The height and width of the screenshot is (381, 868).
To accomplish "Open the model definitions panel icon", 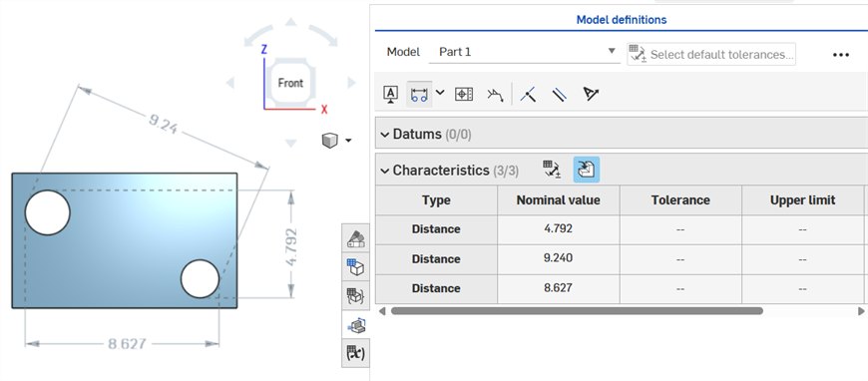I will point(355,324).
